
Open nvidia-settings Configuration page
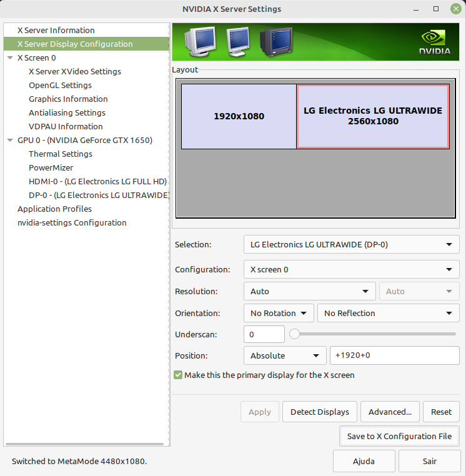pyautogui.click(x=72, y=223)
